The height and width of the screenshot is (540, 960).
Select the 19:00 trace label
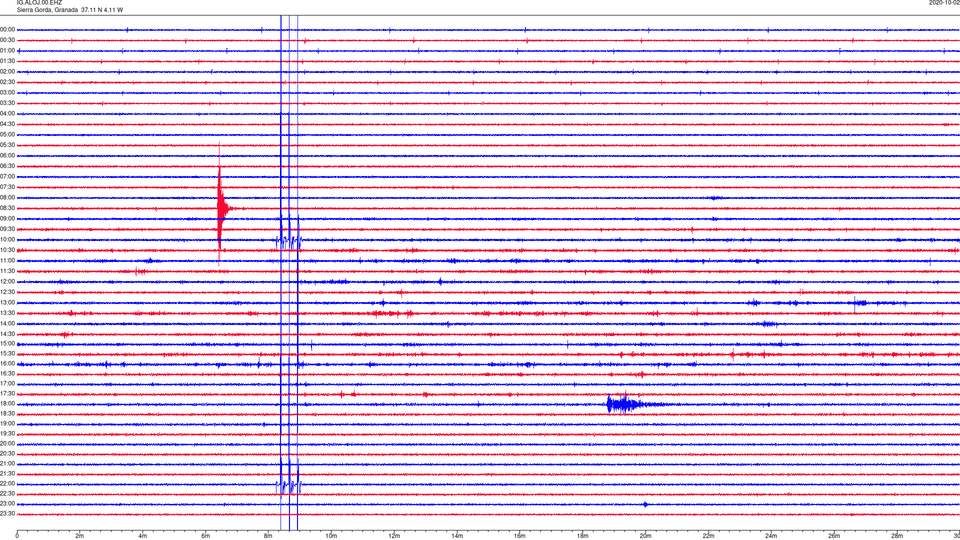[x=7, y=424]
